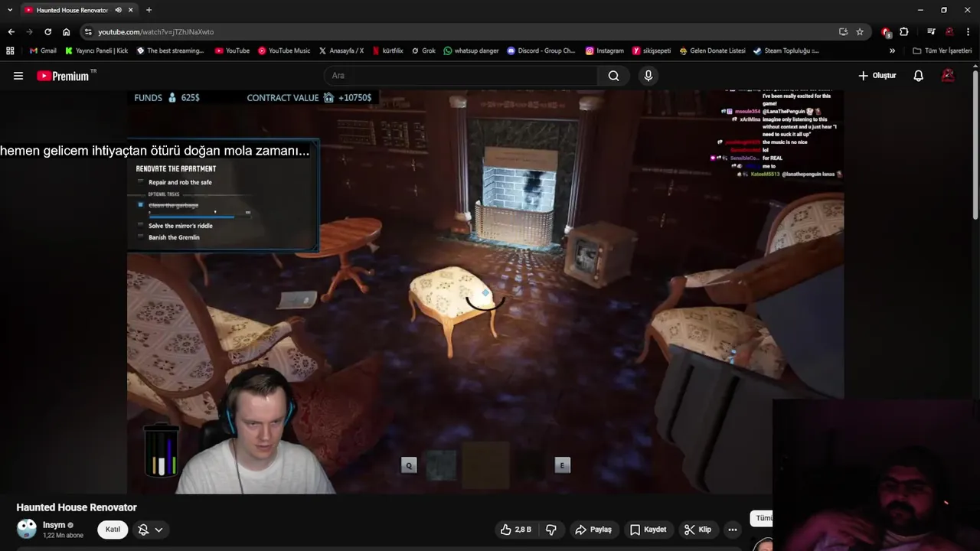980x551 pixels.
Task: Open a new browser tab
Action: (x=149, y=10)
